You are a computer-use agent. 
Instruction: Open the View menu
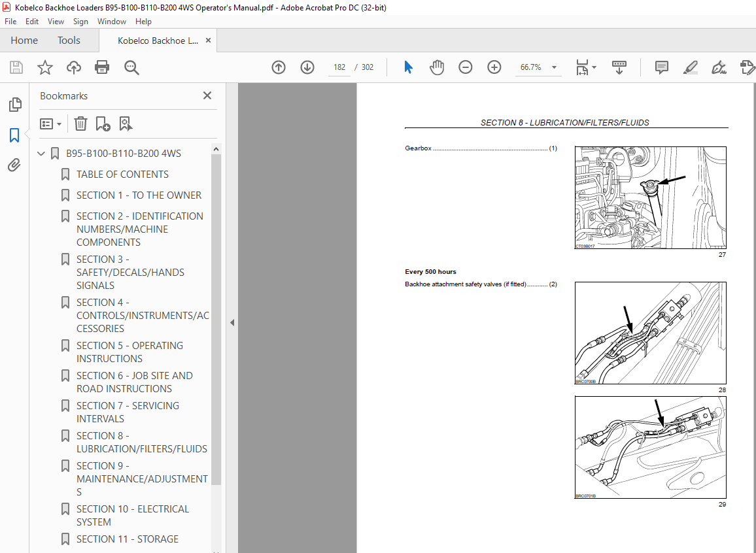click(56, 21)
